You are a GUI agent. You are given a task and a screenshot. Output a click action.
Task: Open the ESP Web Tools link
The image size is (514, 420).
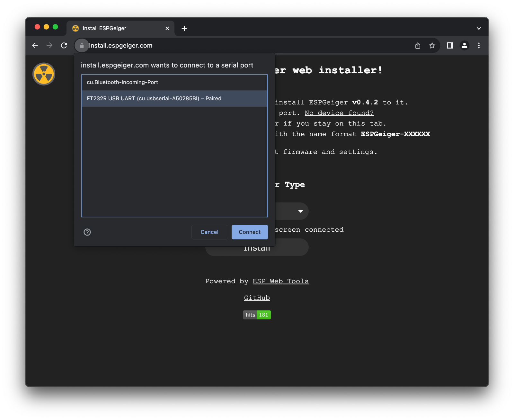point(280,281)
